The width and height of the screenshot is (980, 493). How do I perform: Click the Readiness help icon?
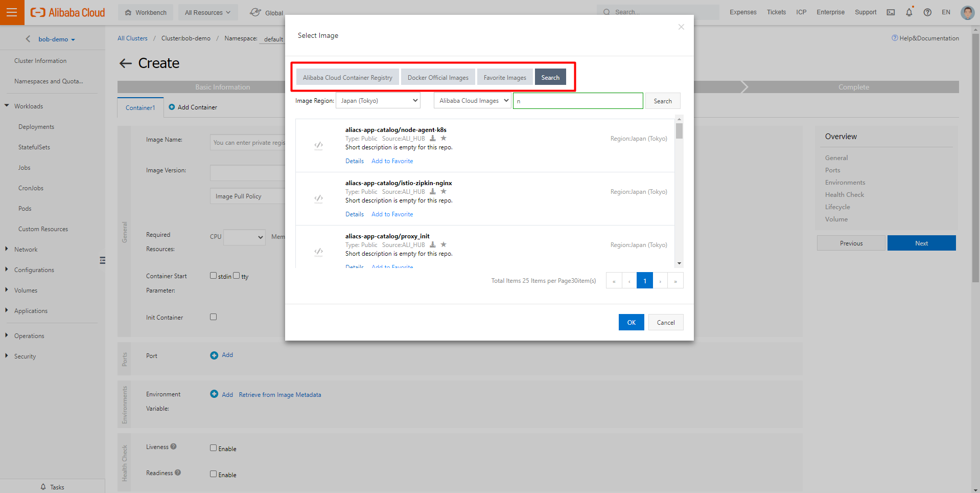178,473
